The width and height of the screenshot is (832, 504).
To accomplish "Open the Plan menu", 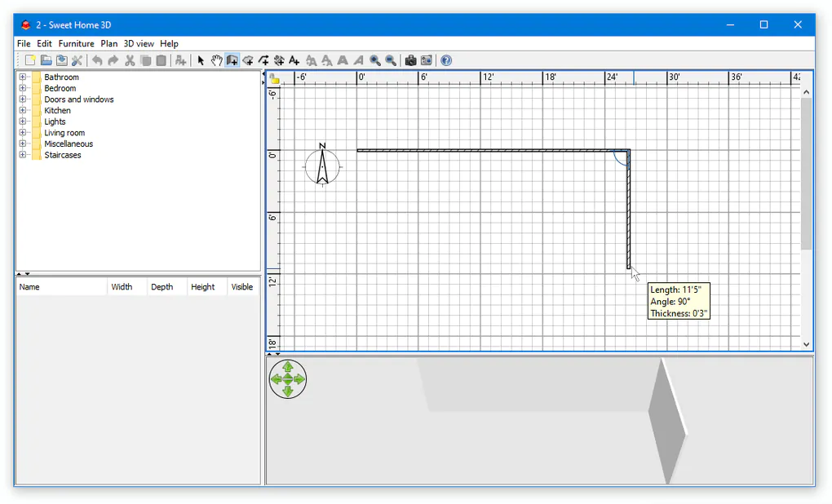I will click(x=108, y=43).
